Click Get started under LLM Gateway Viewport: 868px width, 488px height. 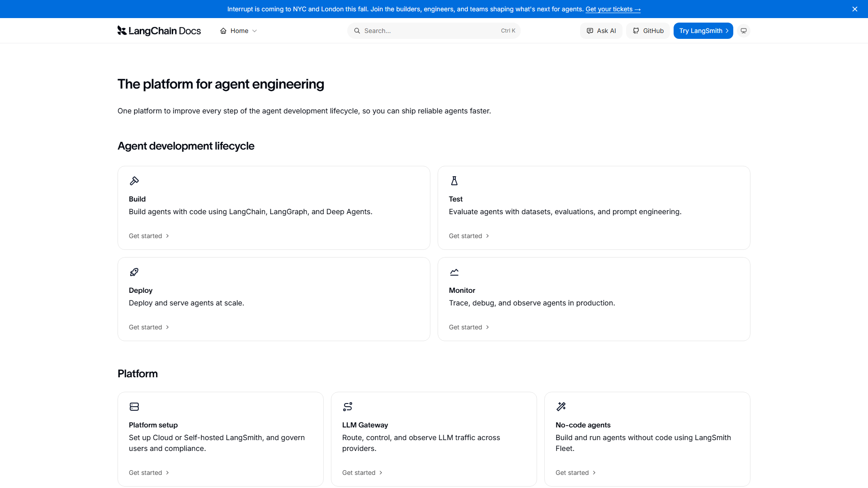click(362, 473)
